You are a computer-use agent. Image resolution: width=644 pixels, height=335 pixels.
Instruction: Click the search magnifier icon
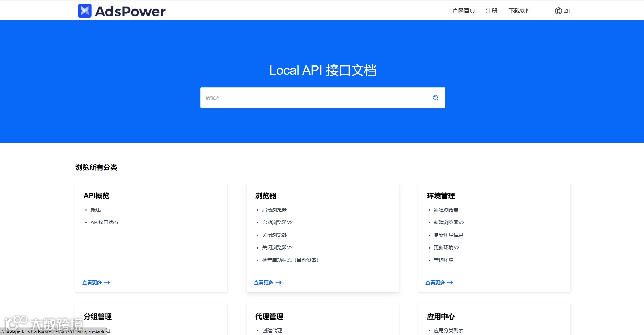click(435, 98)
